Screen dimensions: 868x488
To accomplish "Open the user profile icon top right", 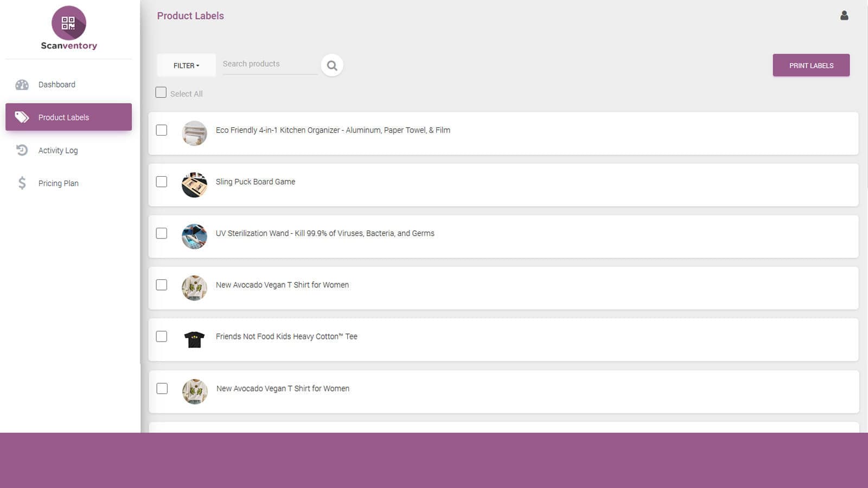I will (x=844, y=16).
